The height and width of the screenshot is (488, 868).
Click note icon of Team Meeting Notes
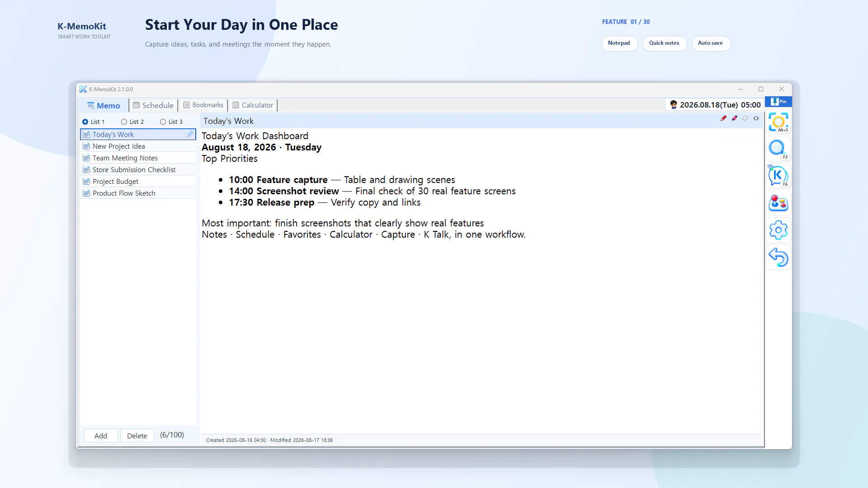[86, 158]
